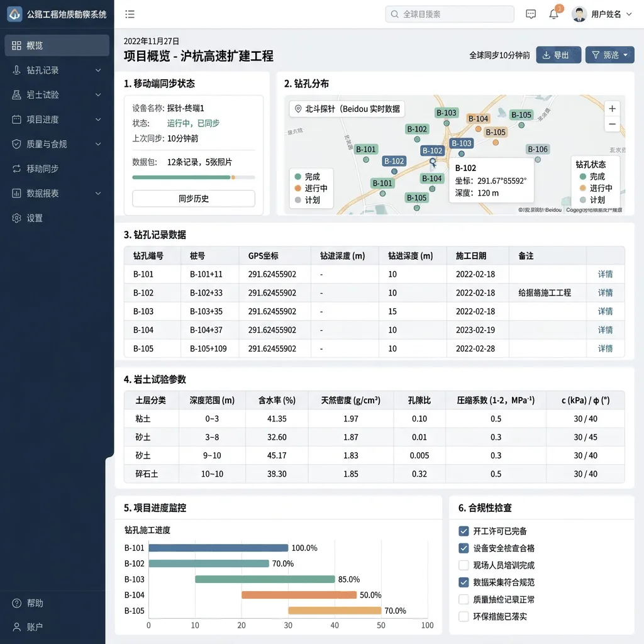Click the 概览 grid icon in sidebar

click(16, 45)
